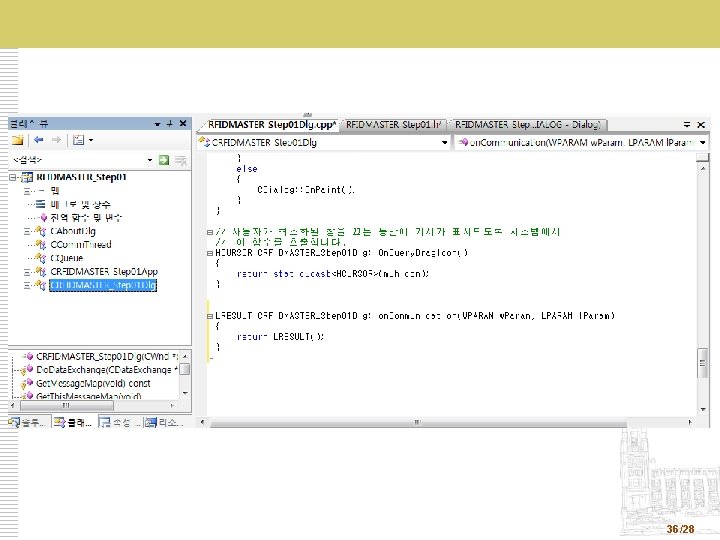Switch to the Resource View bottom tab
Viewport: 720px width, 540px height.
(x=164, y=422)
